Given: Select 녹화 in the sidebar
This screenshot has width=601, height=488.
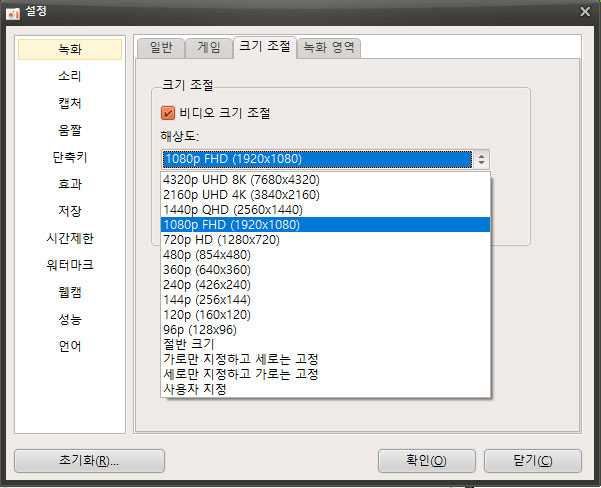Looking at the screenshot, I should pyautogui.click(x=70, y=49).
